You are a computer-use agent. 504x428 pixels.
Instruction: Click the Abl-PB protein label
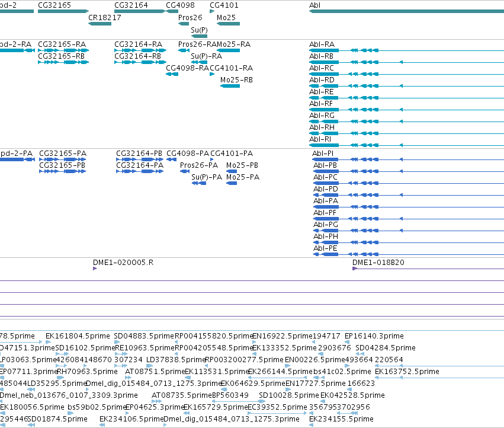(325, 165)
